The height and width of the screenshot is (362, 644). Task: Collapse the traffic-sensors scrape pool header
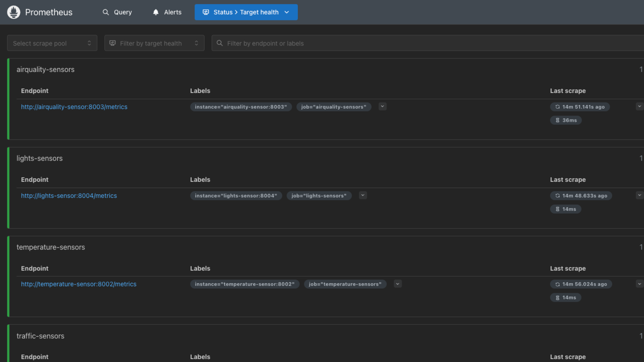(40, 336)
